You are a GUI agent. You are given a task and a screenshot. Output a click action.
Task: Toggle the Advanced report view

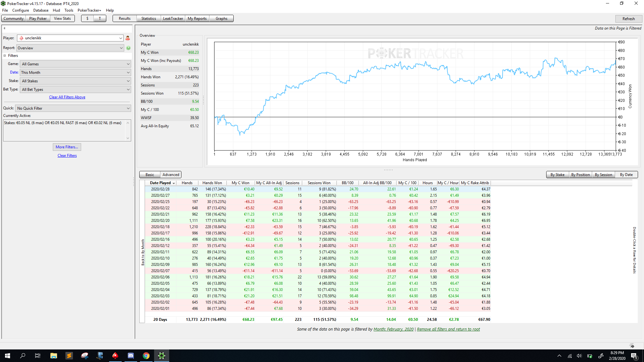pos(171,175)
